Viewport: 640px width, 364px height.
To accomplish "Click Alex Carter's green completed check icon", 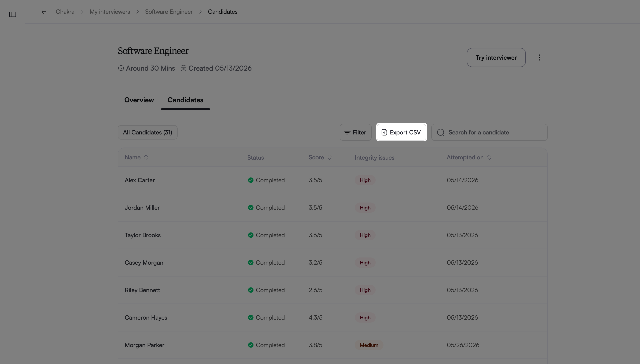I will coord(251,180).
